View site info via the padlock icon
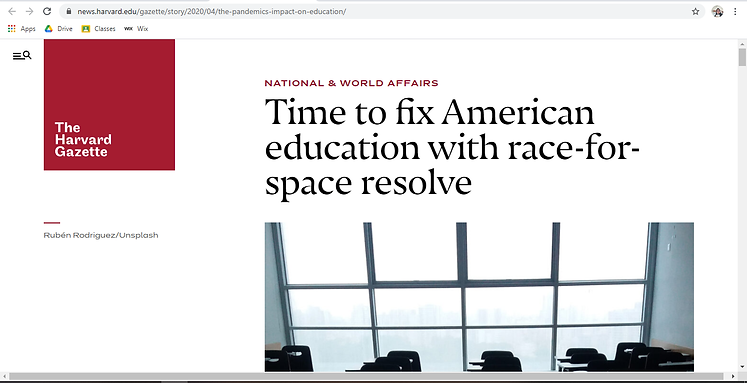The width and height of the screenshot is (747, 383). (x=69, y=11)
